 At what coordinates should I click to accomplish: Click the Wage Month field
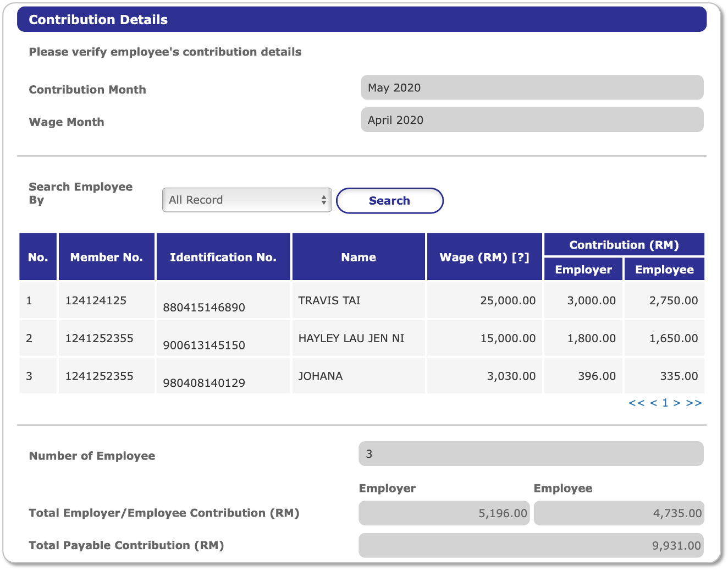point(532,120)
